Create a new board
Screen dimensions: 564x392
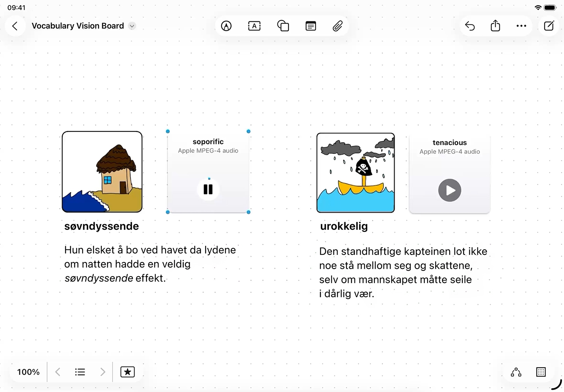(x=549, y=26)
